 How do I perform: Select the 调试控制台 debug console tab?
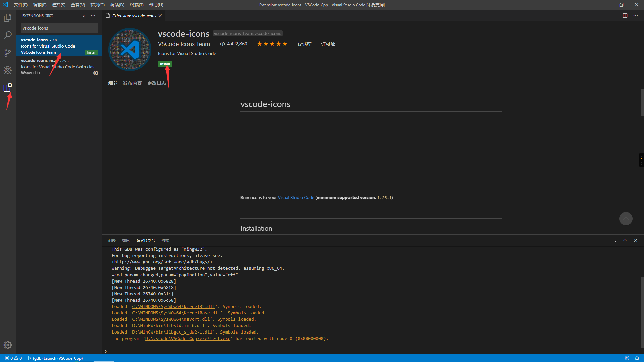(x=146, y=241)
